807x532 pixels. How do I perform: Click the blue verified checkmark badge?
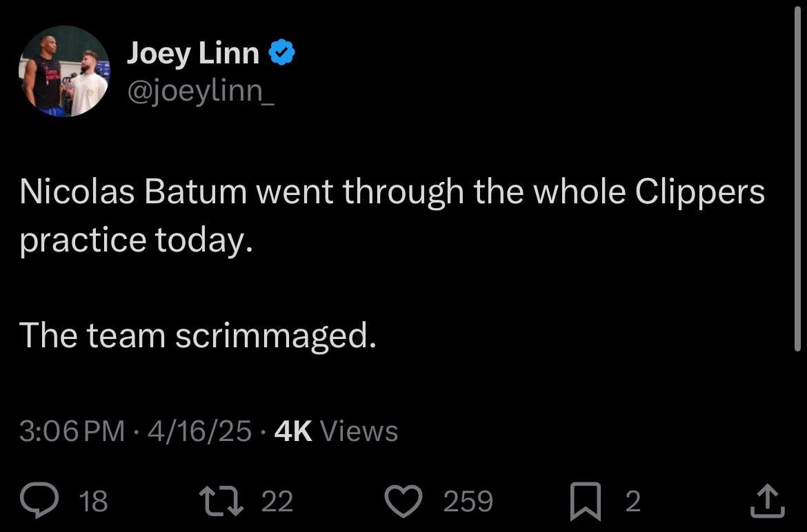coord(282,50)
